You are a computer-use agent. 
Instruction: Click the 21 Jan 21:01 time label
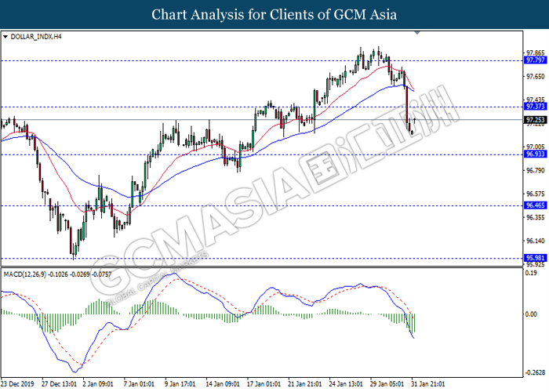(304, 384)
